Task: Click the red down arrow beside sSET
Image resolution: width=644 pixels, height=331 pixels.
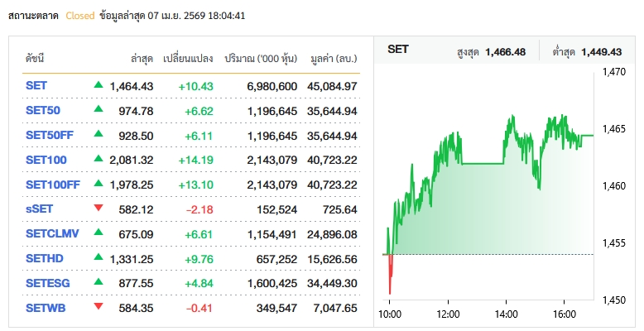Action: pos(99,209)
